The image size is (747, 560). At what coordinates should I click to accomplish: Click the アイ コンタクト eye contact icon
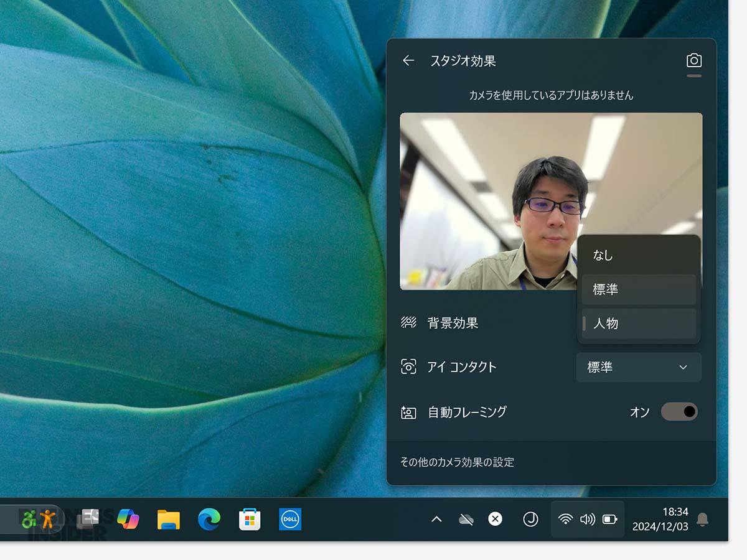[410, 367]
